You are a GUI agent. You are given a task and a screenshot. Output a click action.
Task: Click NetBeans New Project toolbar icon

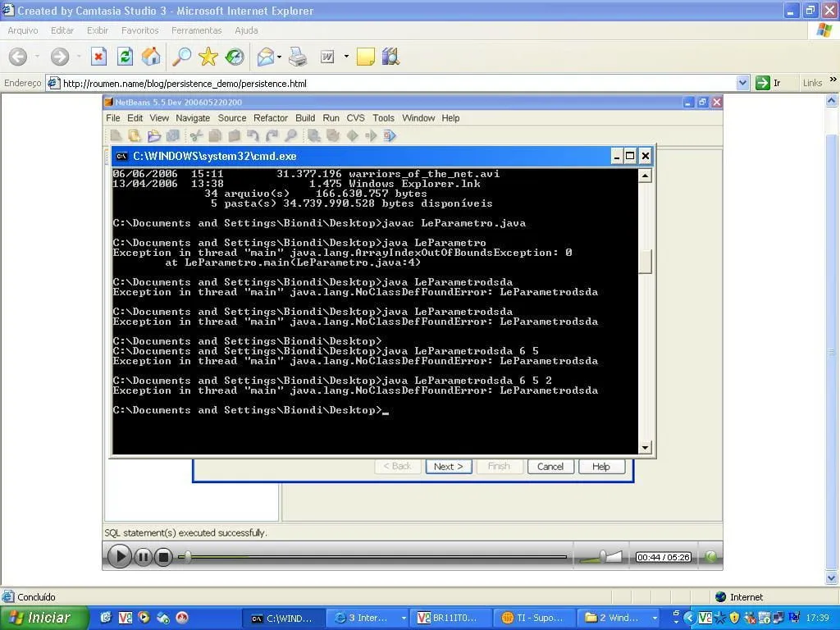tap(135, 136)
